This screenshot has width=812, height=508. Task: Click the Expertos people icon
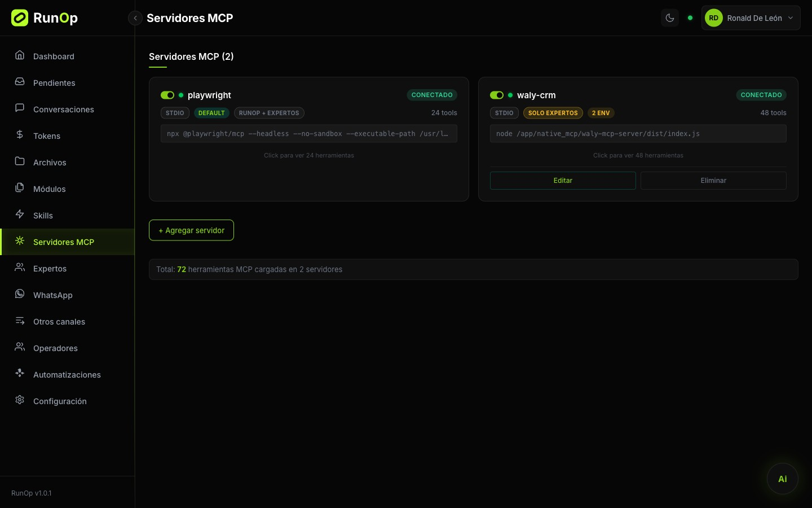click(x=20, y=268)
